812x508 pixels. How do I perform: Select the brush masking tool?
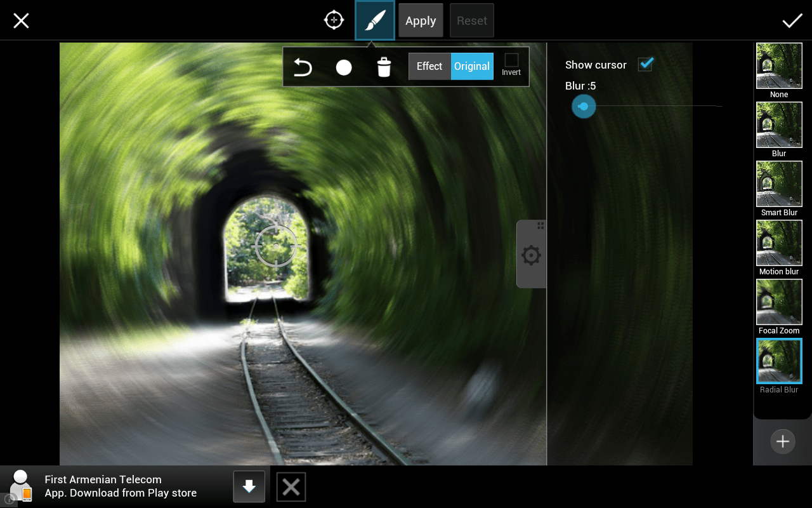point(374,20)
